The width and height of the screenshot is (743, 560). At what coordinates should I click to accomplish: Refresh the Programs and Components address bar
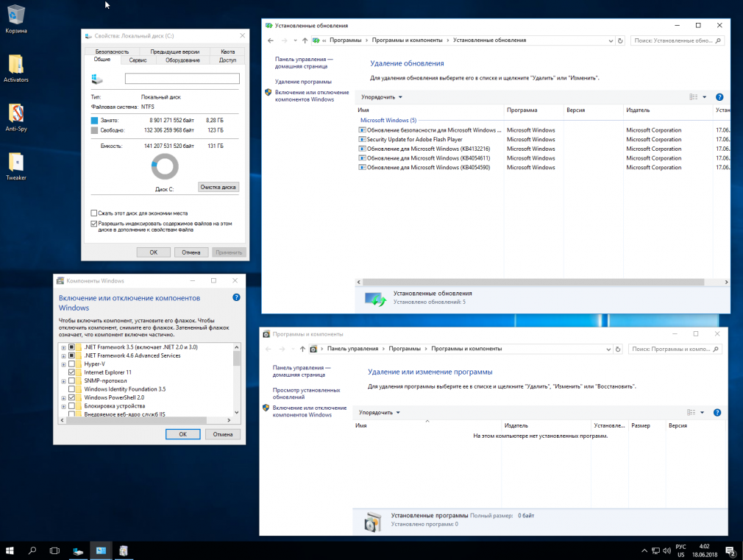tap(618, 349)
